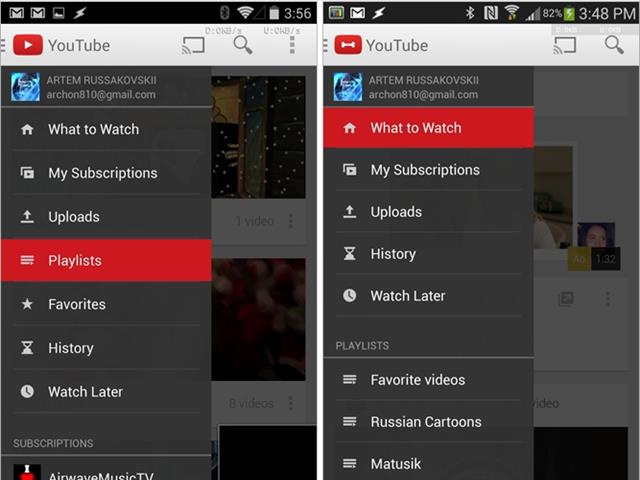640x480 pixels.
Task: Open overflow menu in left header
Action: click(292, 45)
